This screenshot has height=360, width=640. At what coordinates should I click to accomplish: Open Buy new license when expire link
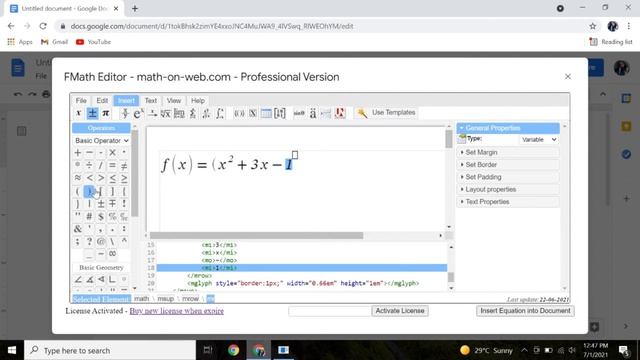176,311
